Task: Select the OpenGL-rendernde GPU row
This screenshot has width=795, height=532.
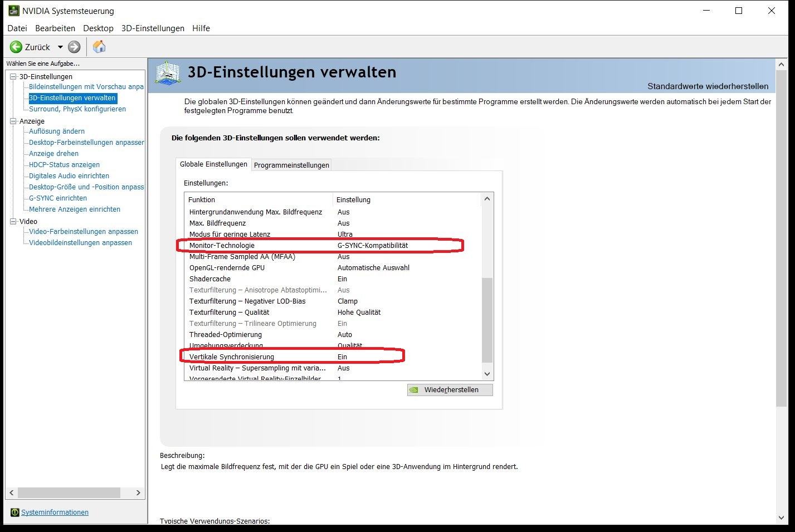Action: tap(333, 268)
